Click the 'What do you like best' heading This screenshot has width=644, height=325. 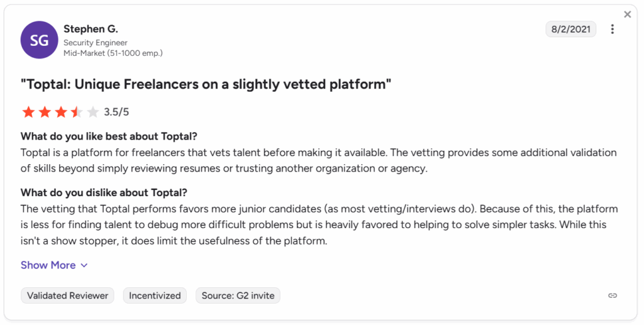(109, 136)
